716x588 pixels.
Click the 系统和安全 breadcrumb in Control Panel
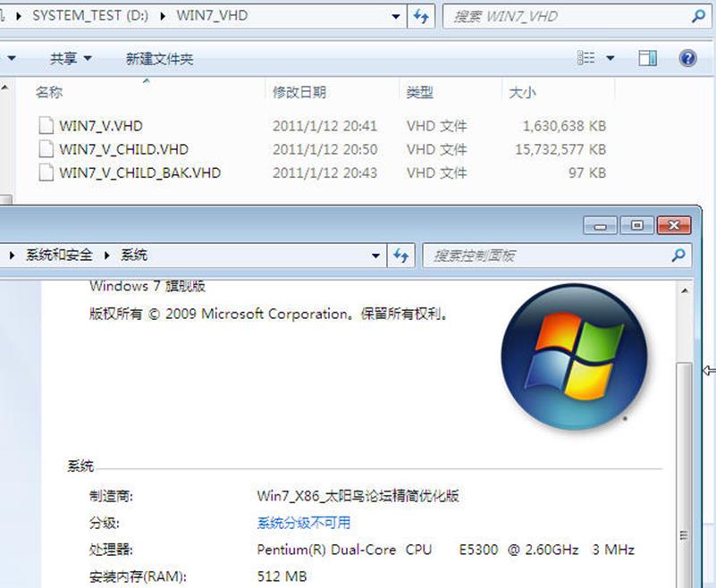[59, 255]
